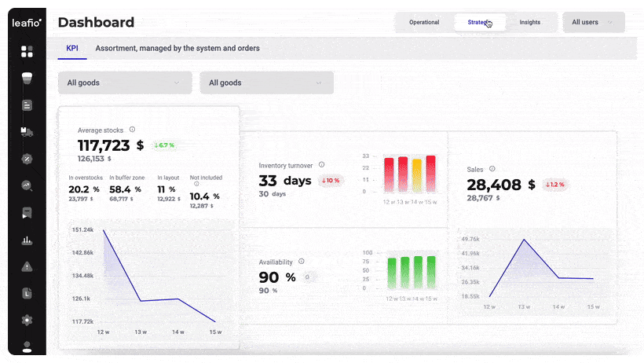The height and width of the screenshot is (363, 644).
Task: Click info icon beside Inventory turnover
Action: 322,165
